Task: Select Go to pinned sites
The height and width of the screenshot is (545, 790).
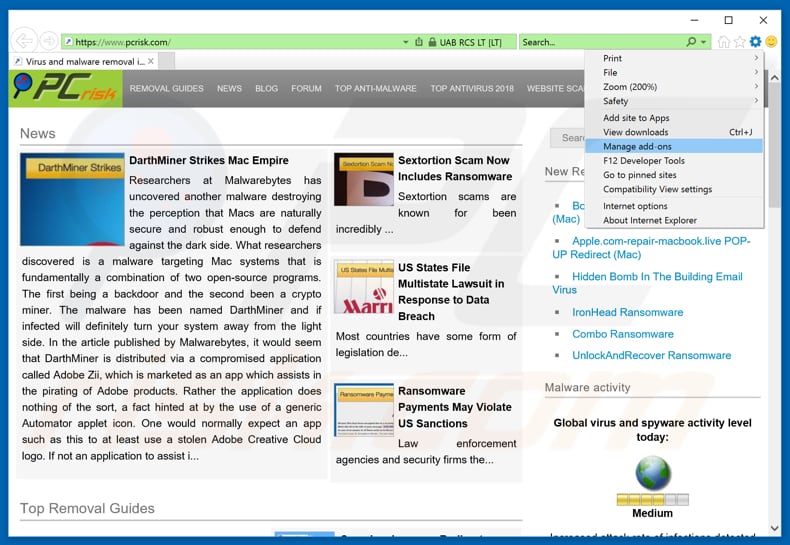Action: click(x=674, y=175)
